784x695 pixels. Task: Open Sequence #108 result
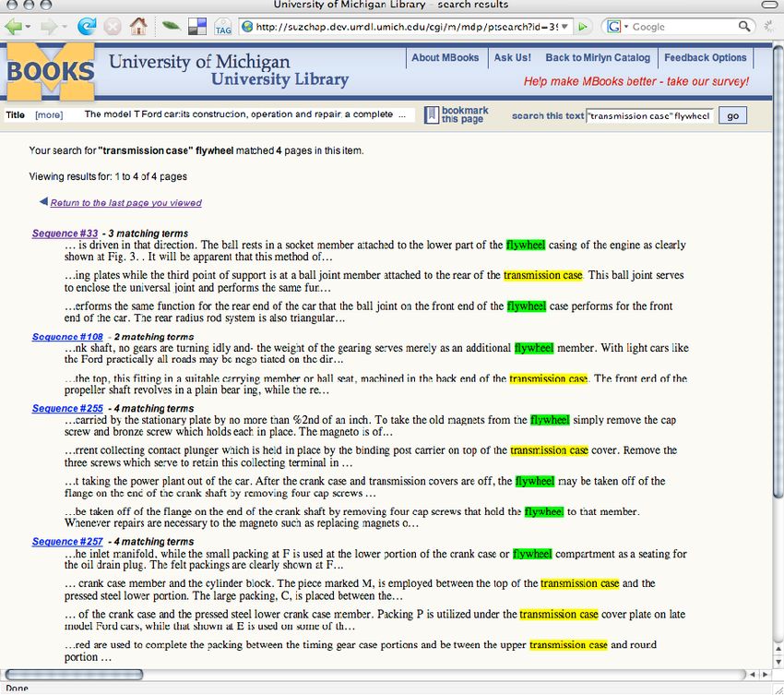pyautogui.click(x=67, y=337)
